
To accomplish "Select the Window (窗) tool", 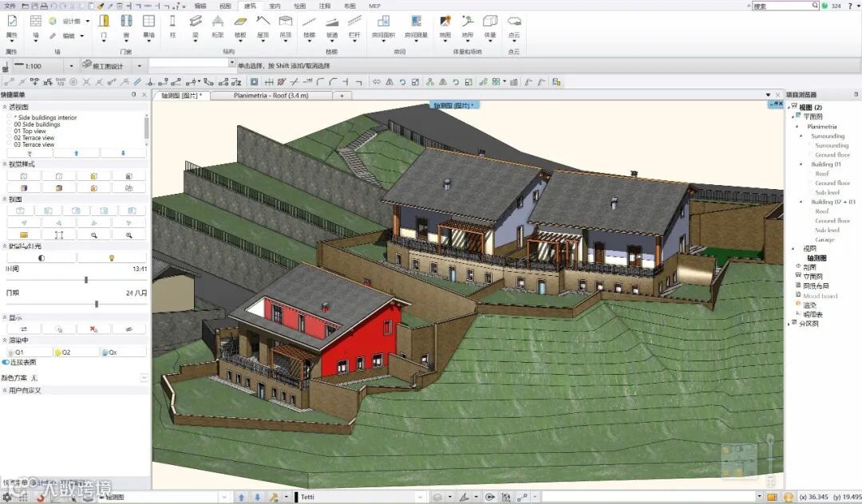I will coord(126,27).
